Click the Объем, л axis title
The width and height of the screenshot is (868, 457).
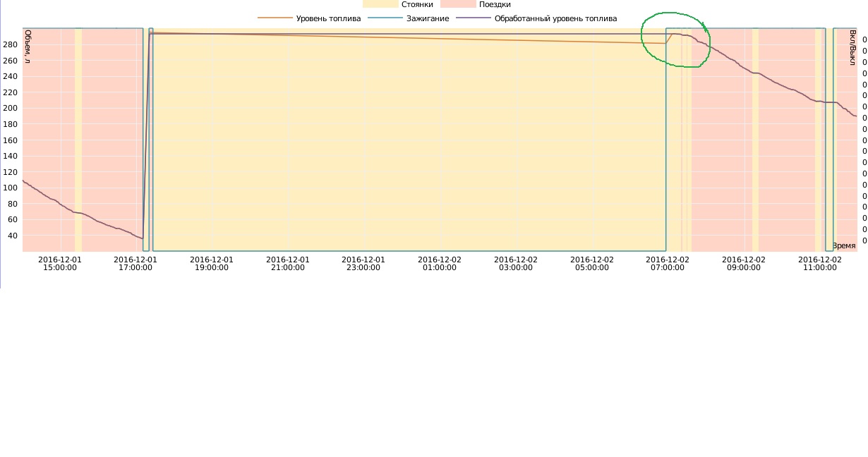pyautogui.click(x=28, y=47)
